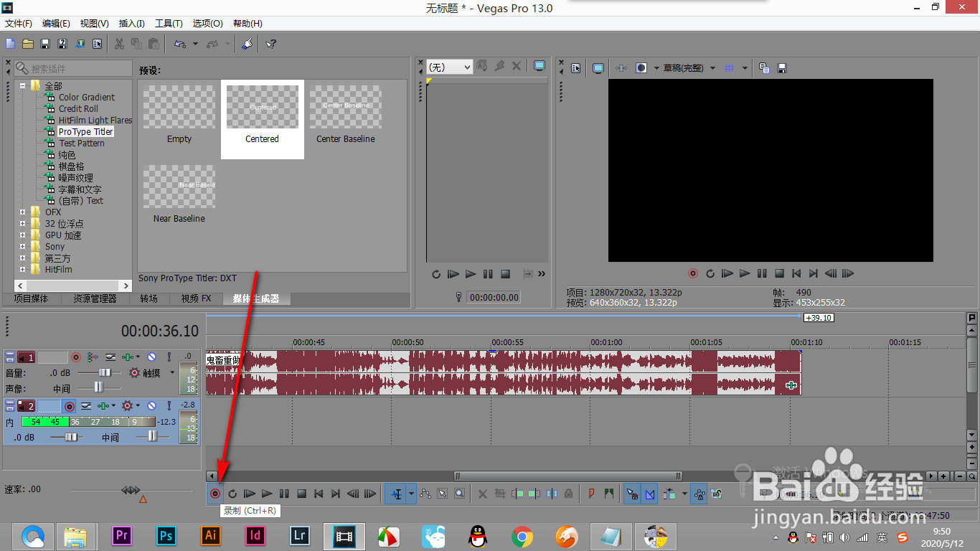
Task: Click the video preview Record icon
Action: pyautogui.click(x=693, y=273)
